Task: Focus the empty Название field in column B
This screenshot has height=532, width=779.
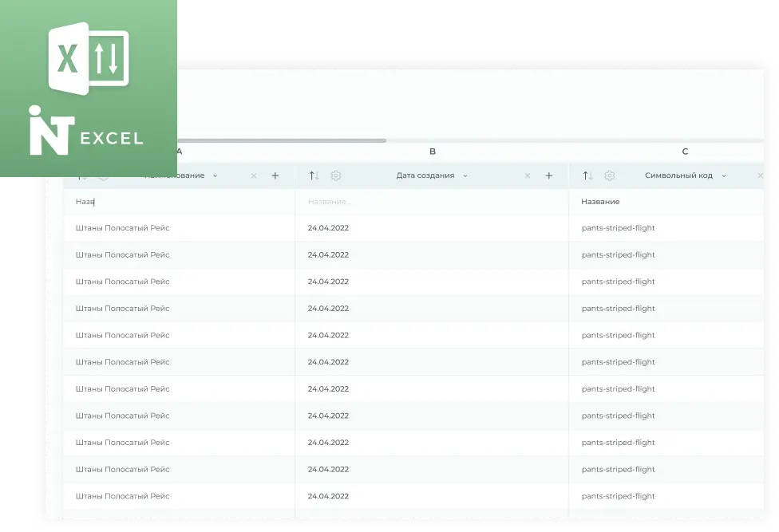Action: pyautogui.click(x=431, y=202)
